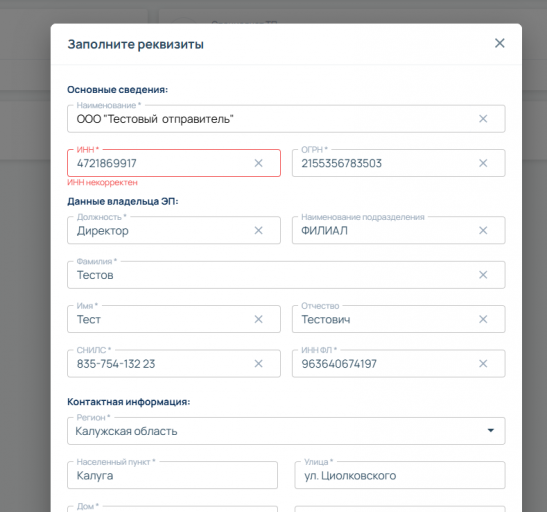Clear the Наименование подразделения field

483,231
